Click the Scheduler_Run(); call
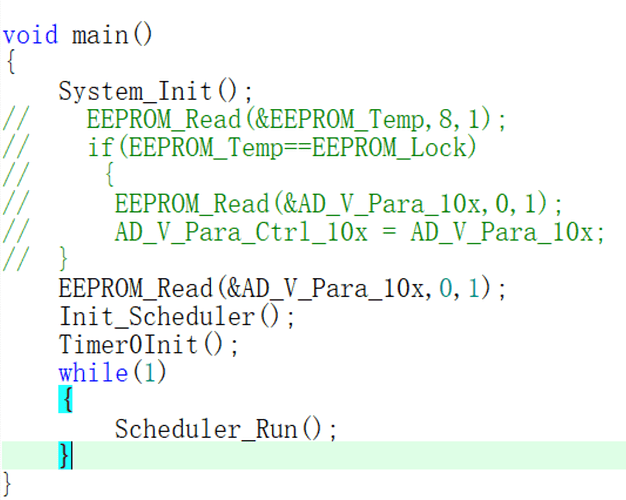 (x=226, y=429)
